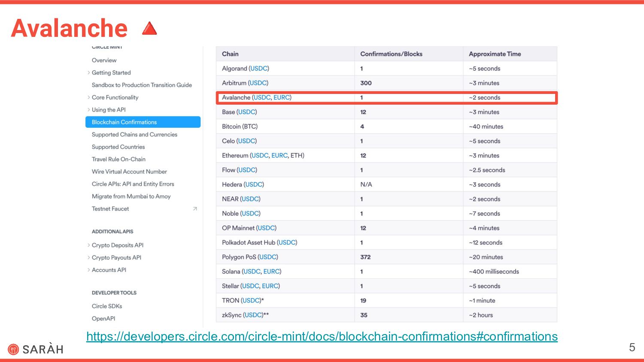Click the Testnet Faucet external link arrow icon

(195, 209)
